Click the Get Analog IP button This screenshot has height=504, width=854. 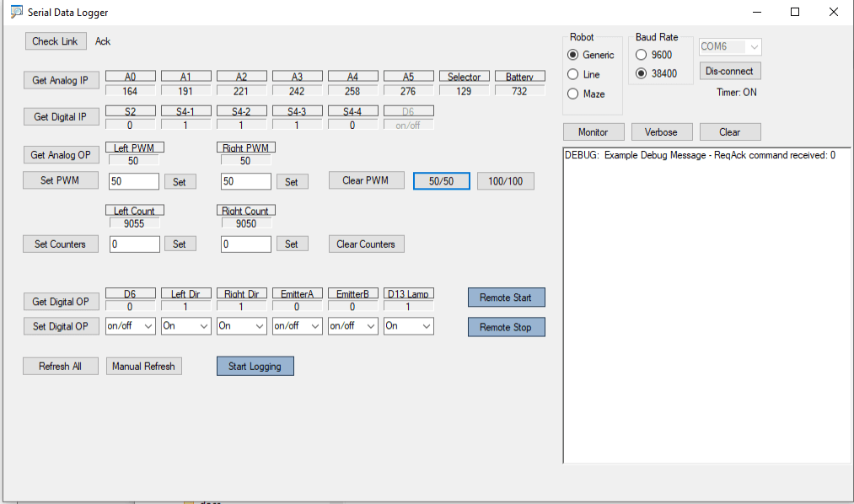click(61, 80)
